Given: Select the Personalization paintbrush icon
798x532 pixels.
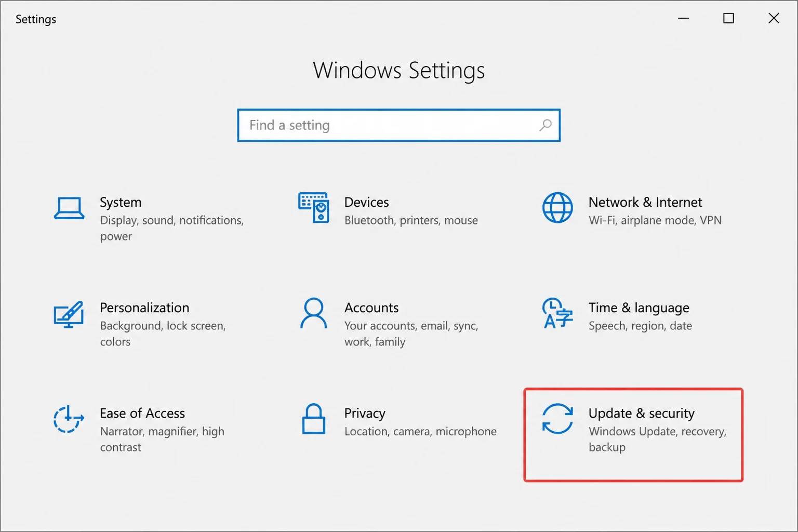Looking at the screenshot, I should click(69, 314).
